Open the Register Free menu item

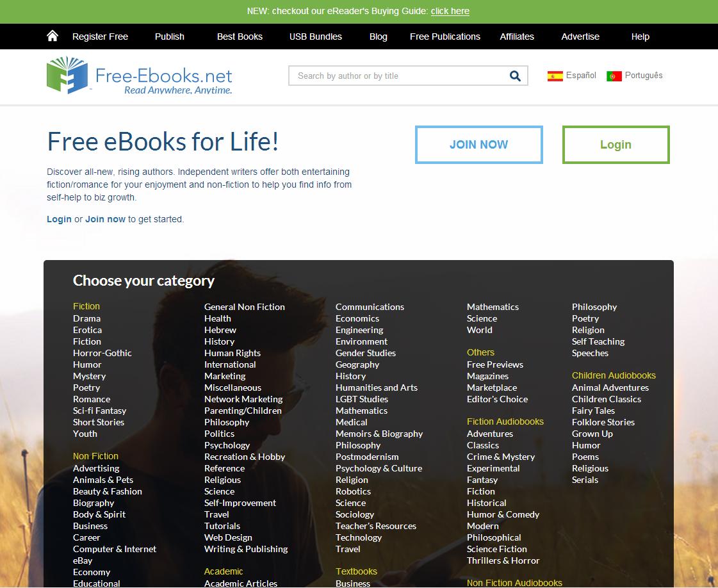(101, 37)
